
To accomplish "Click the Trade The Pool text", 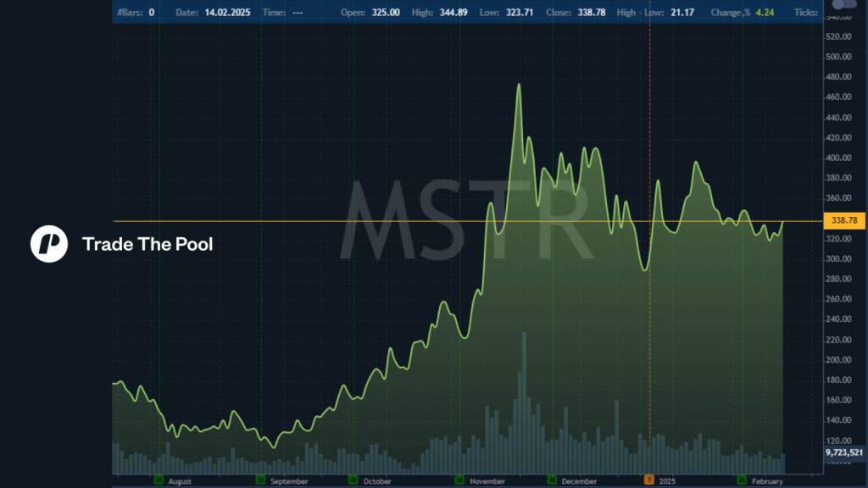I will tap(147, 244).
